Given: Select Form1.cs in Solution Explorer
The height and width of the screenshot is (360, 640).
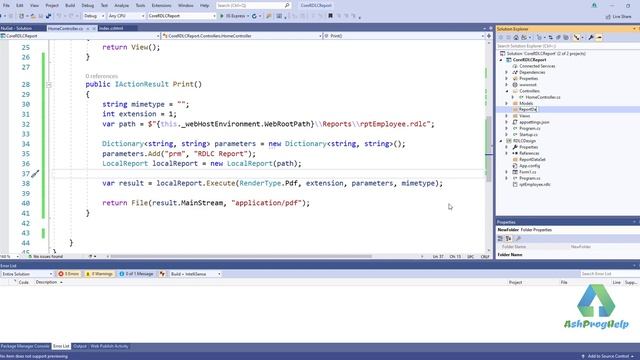Looking at the screenshot, I should click(x=528, y=172).
